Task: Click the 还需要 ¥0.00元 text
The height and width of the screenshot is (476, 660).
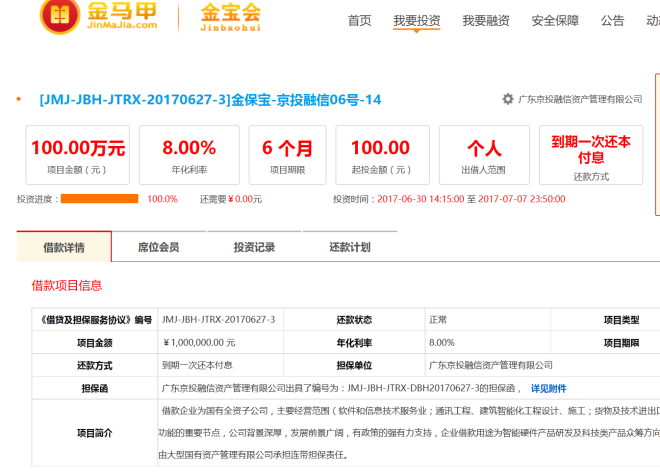Action: coord(231,199)
